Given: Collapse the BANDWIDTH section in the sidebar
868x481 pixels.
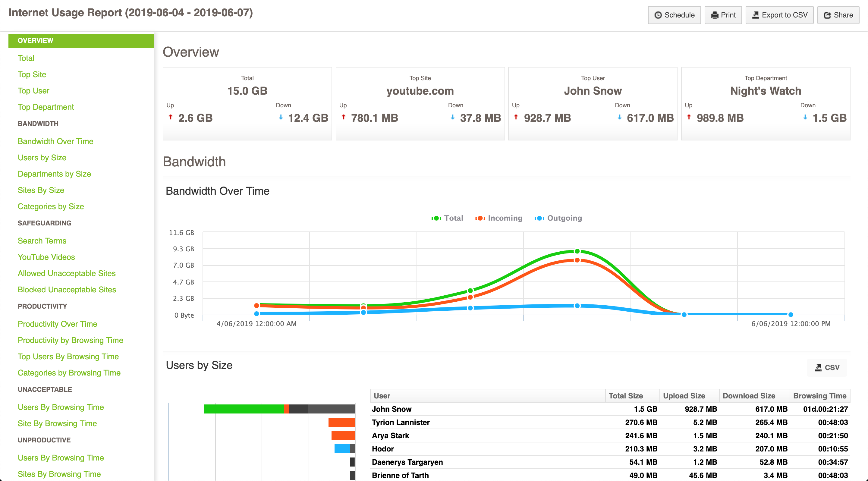Looking at the screenshot, I should (38, 123).
